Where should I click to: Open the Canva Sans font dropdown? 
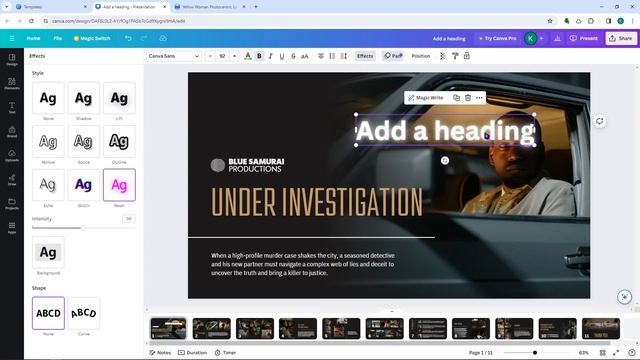coord(173,56)
